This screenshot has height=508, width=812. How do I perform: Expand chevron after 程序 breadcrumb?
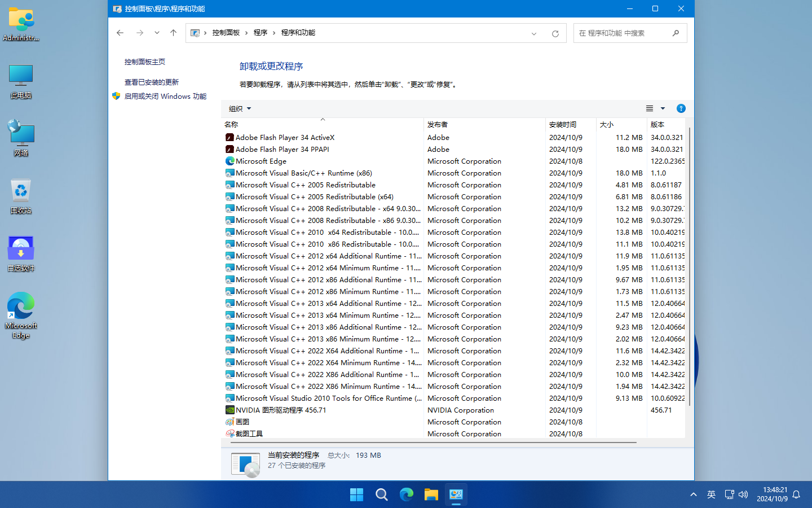tap(275, 33)
